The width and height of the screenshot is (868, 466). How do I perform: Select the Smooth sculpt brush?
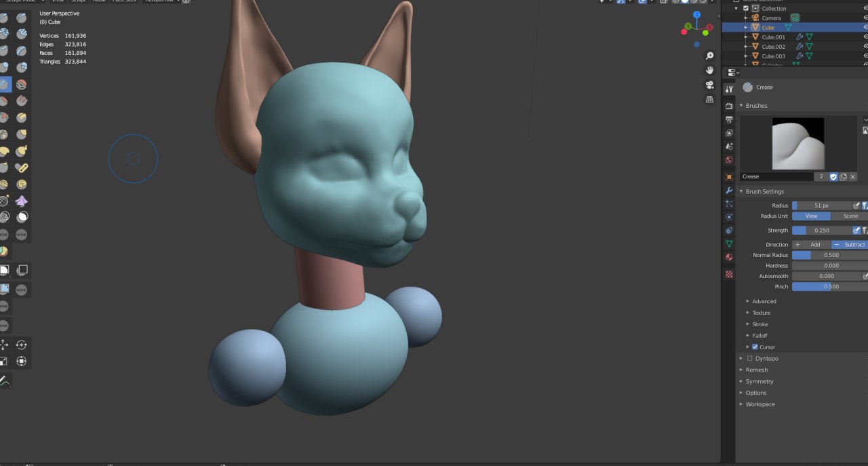coord(22,84)
